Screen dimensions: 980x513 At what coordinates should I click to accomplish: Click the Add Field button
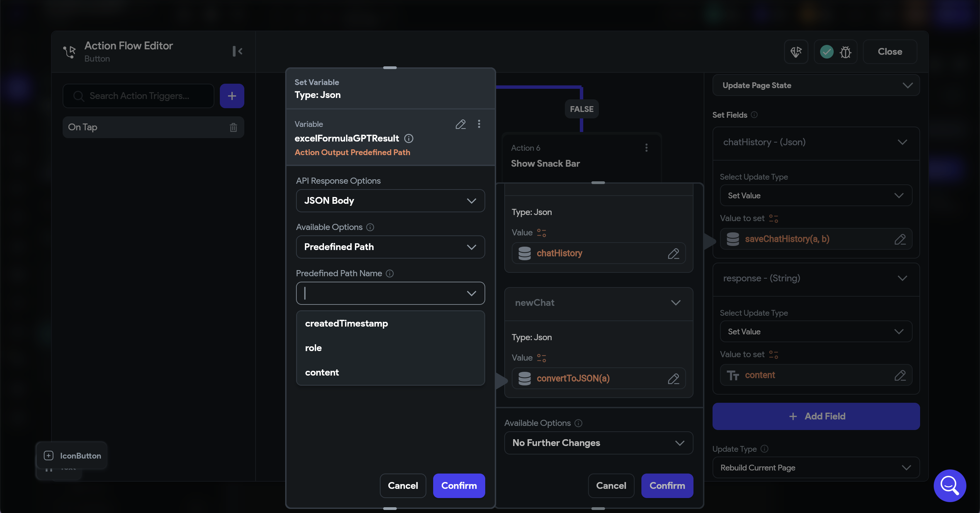[816, 416]
